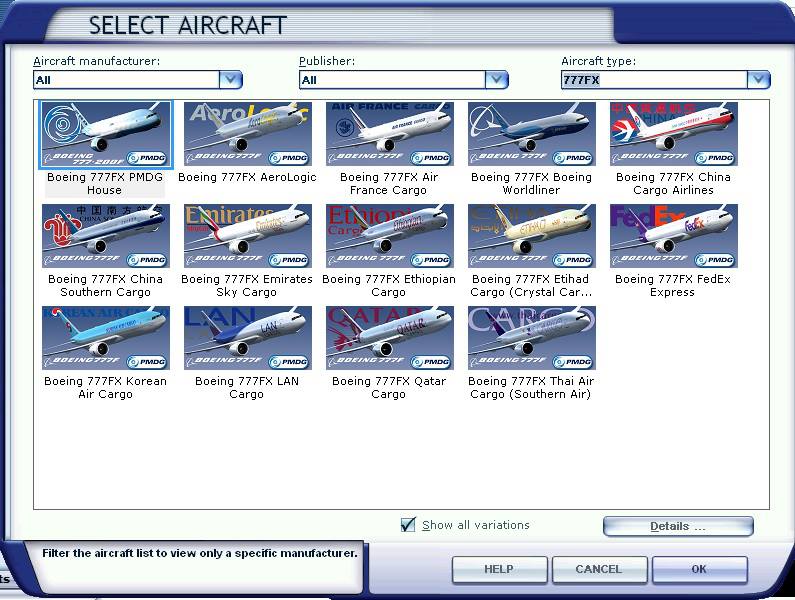Toggle the Show all variations checkbox
The image size is (795, 600).
(x=408, y=525)
